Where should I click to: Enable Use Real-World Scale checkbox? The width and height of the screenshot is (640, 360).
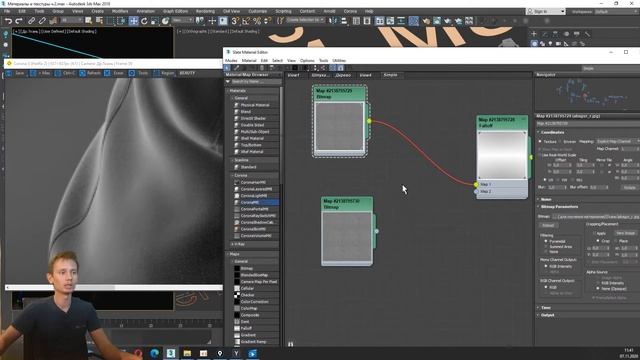pyautogui.click(x=540, y=155)
